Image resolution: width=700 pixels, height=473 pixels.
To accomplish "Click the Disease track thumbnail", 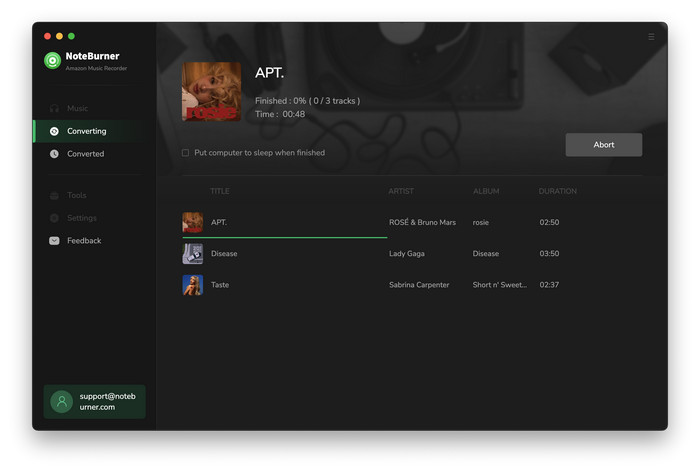I will click(x=192, y=253).
